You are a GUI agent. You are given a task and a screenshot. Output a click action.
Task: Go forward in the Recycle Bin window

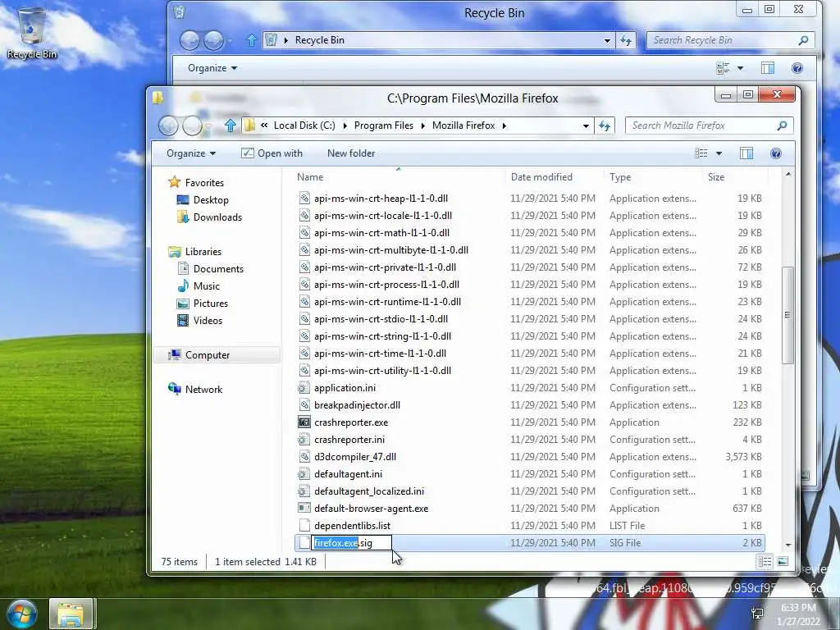(x=213, y=41)
